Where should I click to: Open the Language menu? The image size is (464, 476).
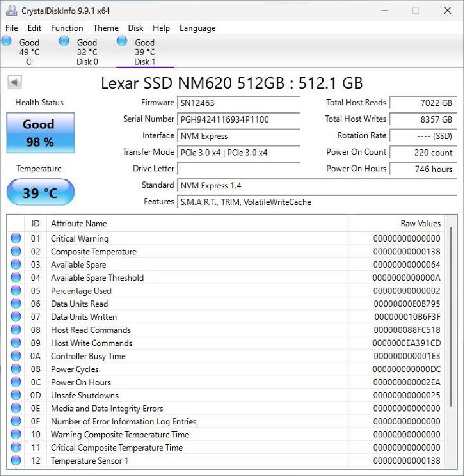coord(197,28)
